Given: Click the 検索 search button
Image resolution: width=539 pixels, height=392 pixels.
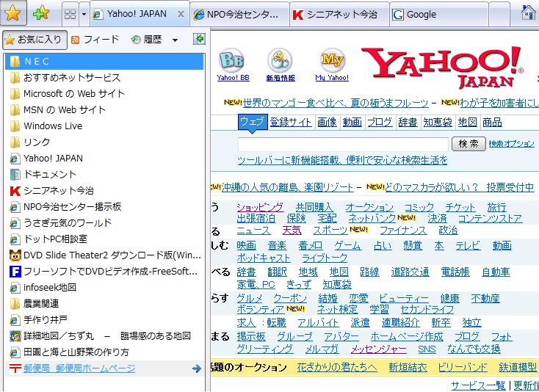Looking at the screenshot, I should [x=469, y=144].
